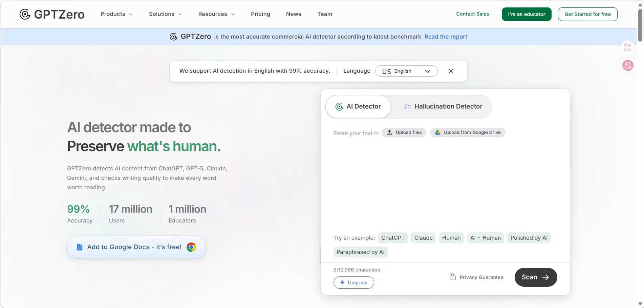
Task: Click the pink translate extension icon
Action: (628, 66)
